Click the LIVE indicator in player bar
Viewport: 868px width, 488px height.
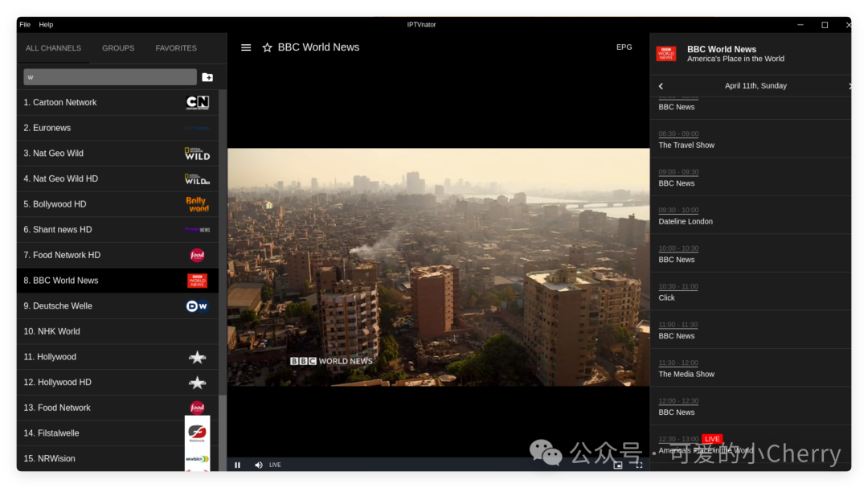(275, 465)
